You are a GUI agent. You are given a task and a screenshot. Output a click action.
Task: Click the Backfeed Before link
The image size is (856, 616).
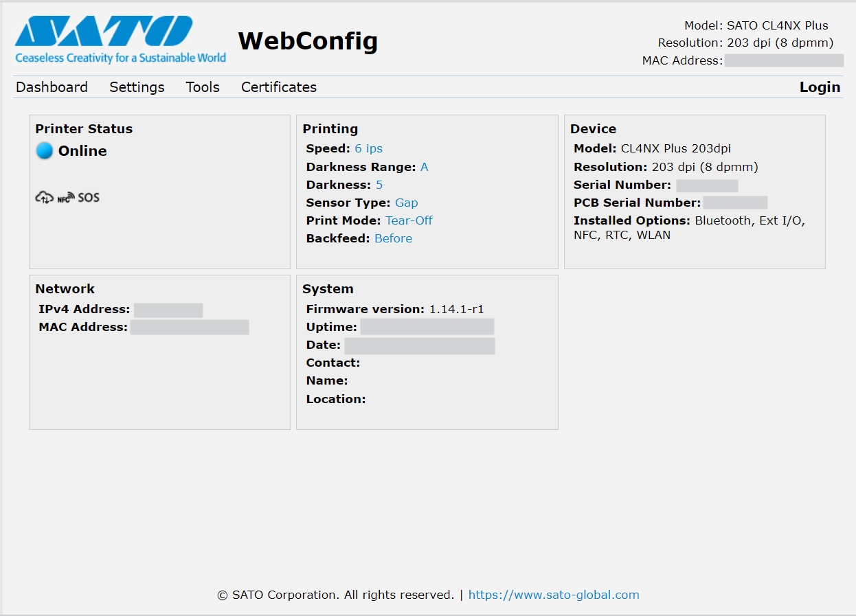click(393, 238)
